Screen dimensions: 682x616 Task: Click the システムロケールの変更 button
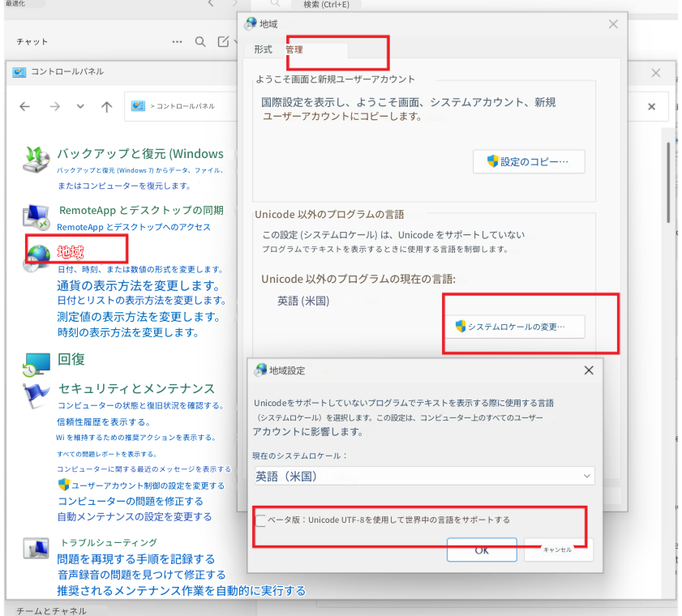click(515, 327)
